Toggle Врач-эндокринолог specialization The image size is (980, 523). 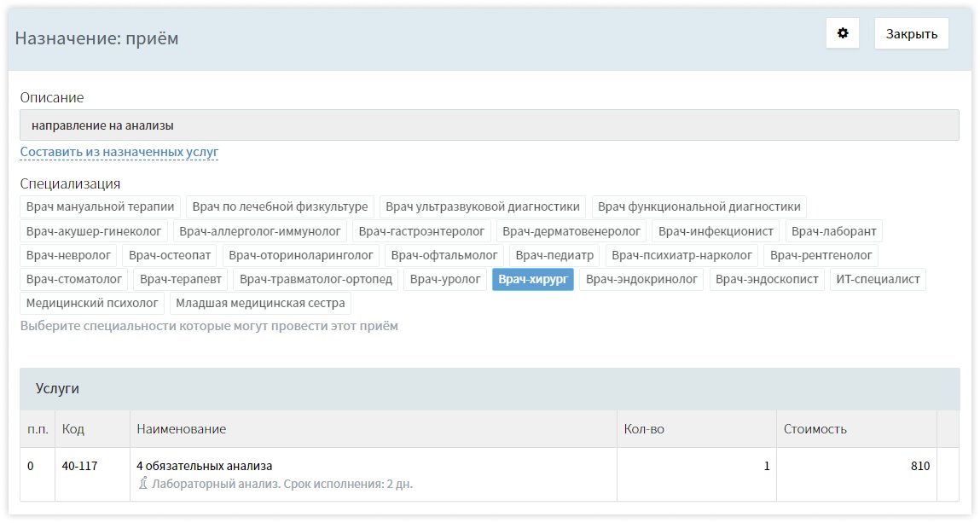(641, 279)
